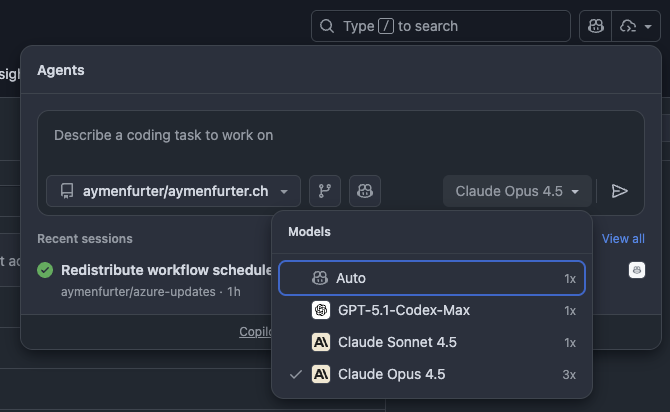
Task: Choose a base branch with the branch icon
Action: pyautogui.click(x=325, y=191)
